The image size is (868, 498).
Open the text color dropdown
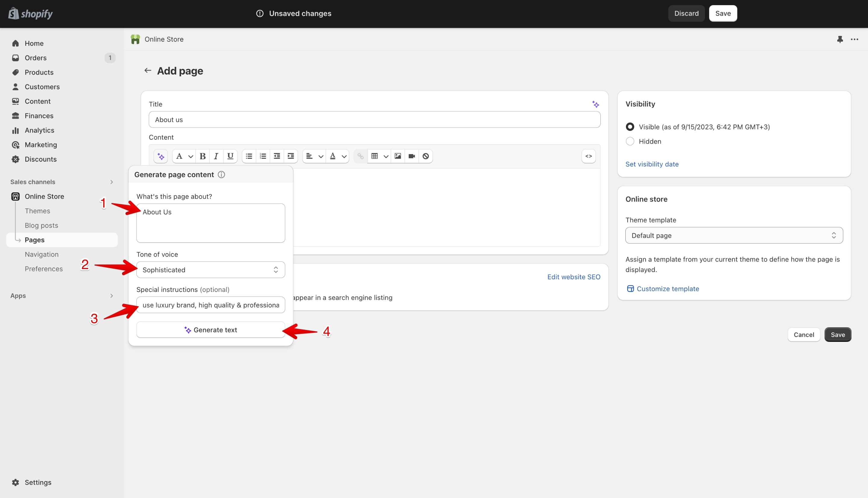click(338, 156)
